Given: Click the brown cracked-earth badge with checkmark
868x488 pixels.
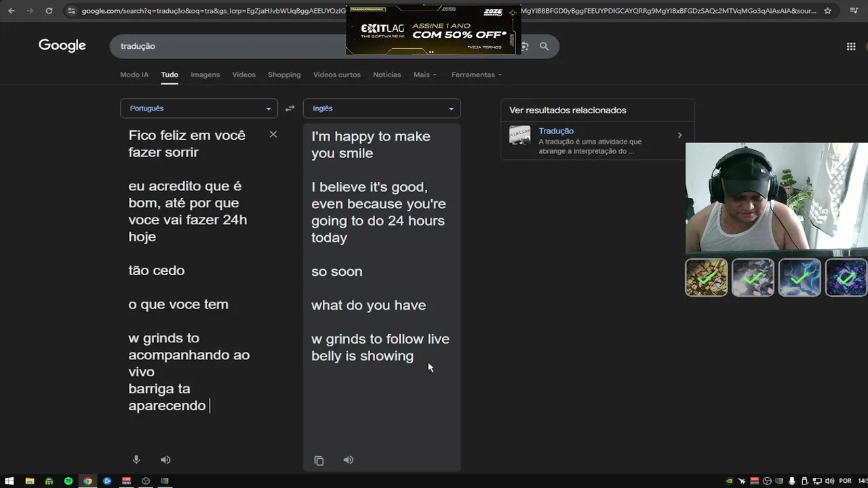Looking at the screenshot, I should [706, 277].
